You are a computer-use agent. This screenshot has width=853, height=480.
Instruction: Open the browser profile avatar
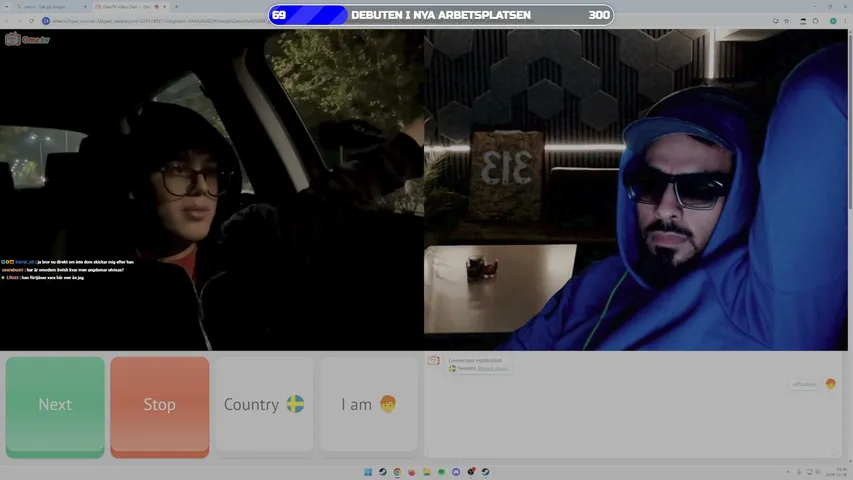coord(833,21)
